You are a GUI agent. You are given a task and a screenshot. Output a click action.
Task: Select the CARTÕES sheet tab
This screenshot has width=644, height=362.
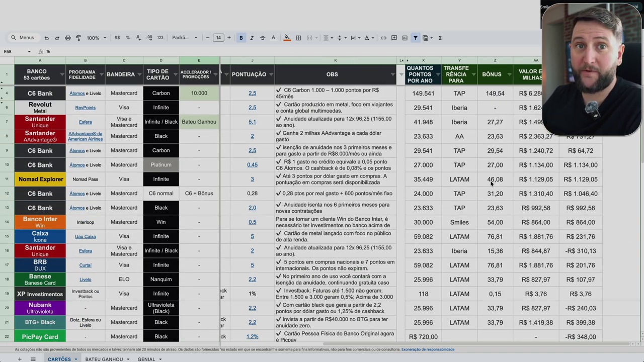click(x=59, y=359)
